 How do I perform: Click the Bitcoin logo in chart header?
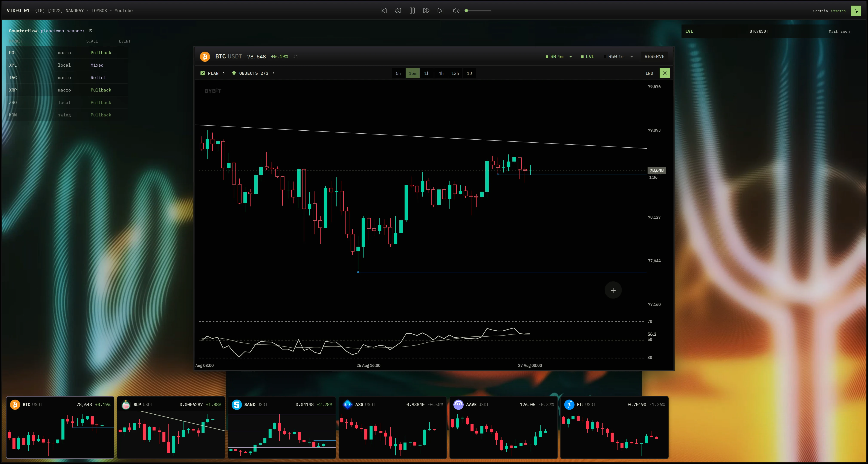205,57
